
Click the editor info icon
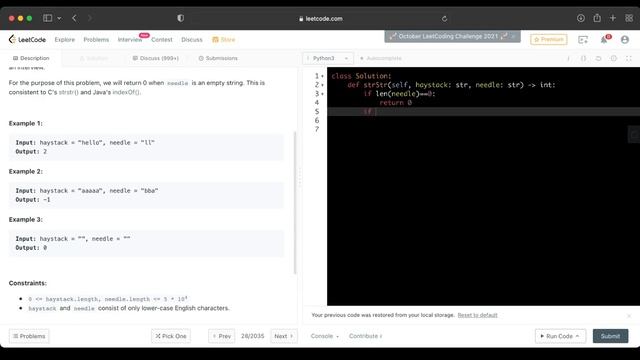click(568, 58)
